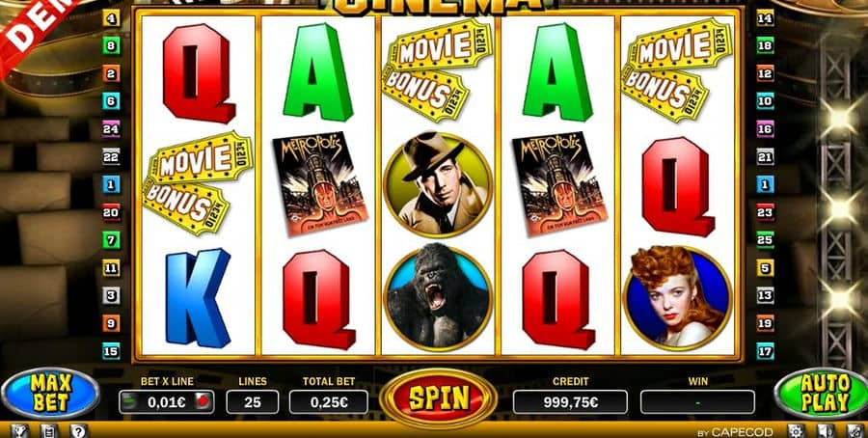Open the paytable document icon
This screenshot has height=438, width=868.
[x=50, y=431]
